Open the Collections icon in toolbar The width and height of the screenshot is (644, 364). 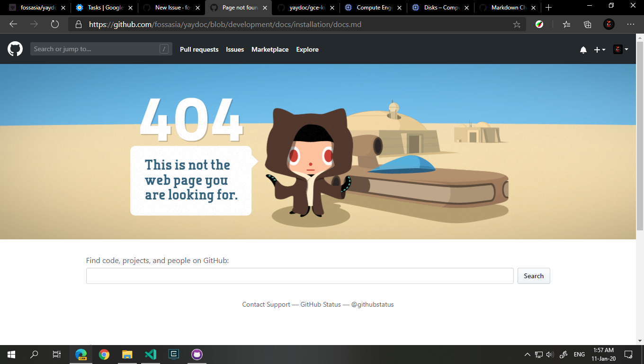(x=587, y=24)
